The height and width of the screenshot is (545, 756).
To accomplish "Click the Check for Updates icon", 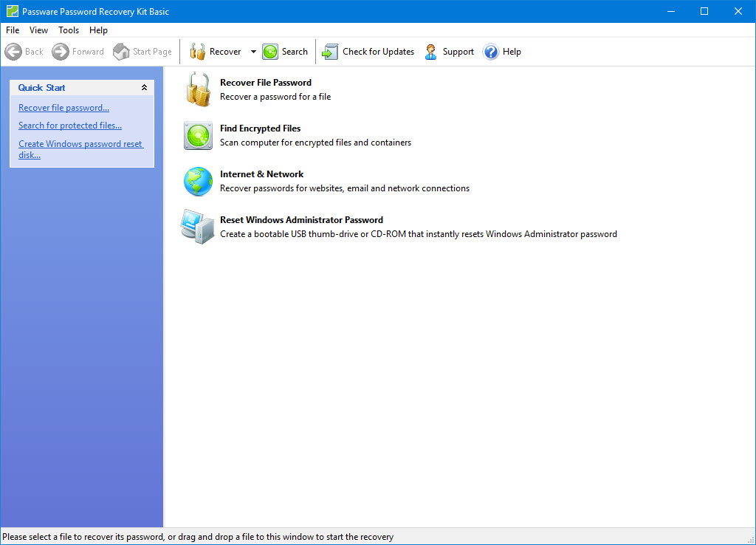I will (330, 52).
